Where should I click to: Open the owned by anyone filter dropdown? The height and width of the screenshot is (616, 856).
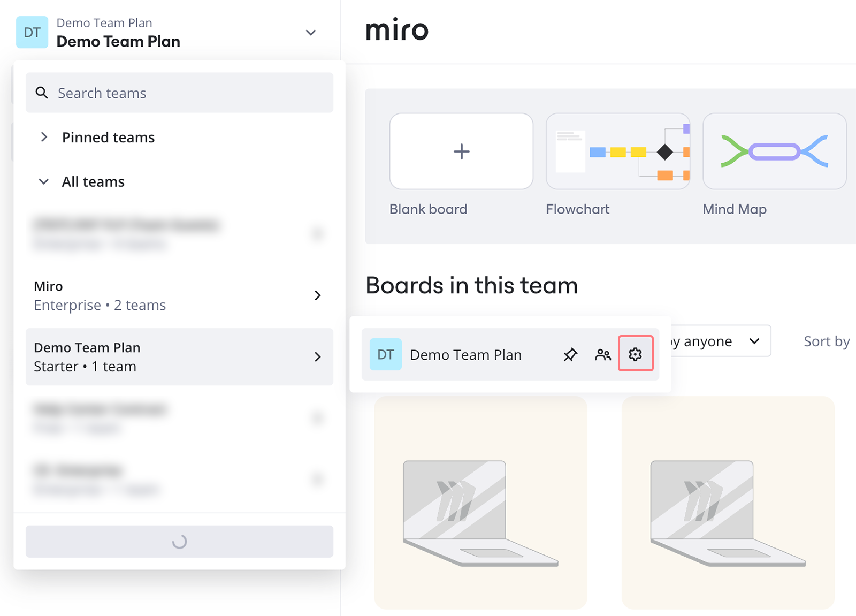click(720, 341)
